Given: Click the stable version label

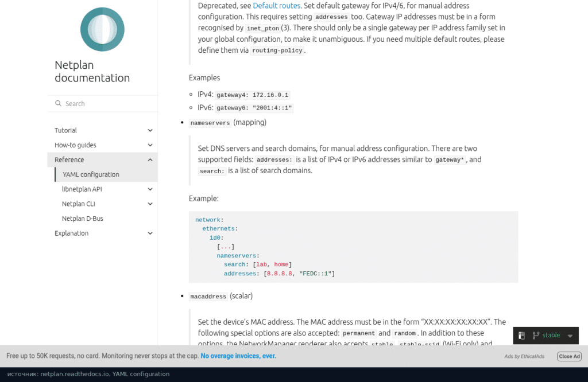Looking at the screenshot, I should click(551, 335).
